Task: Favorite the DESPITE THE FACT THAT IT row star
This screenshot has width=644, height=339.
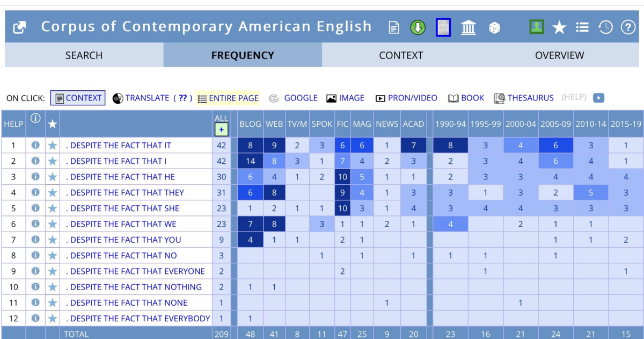Action: tap(52, 145)
